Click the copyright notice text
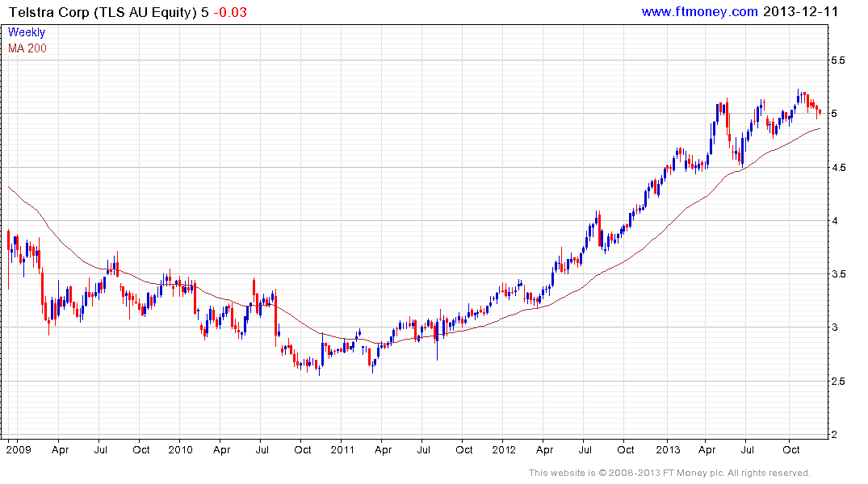The width and height of the screenshot is (868, 484). point(669,473)
